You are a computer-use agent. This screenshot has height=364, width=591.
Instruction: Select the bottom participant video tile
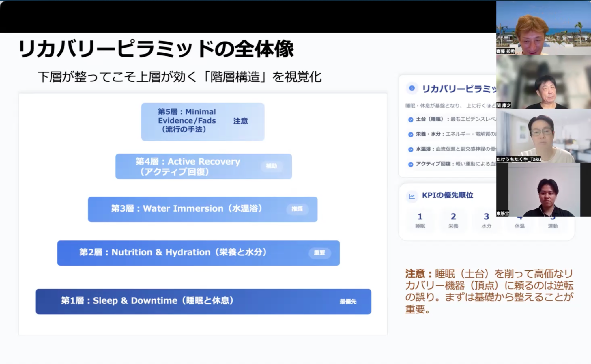point(544,190)
